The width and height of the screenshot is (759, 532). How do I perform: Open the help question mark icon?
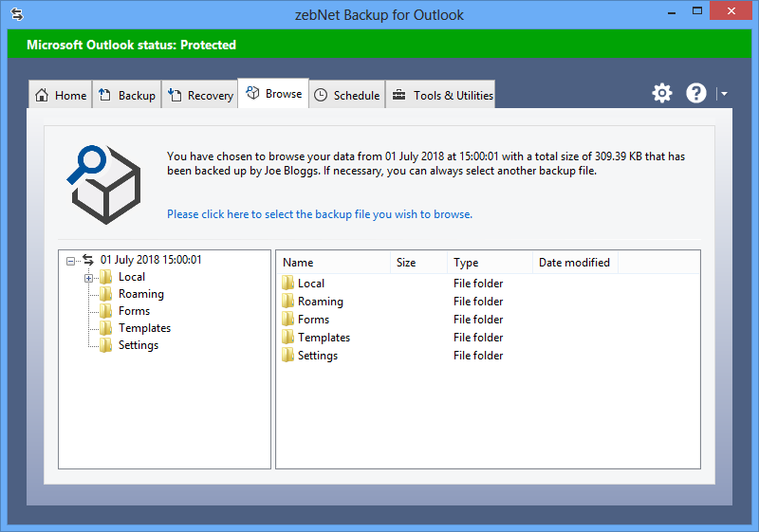click(x=696, y=93)
